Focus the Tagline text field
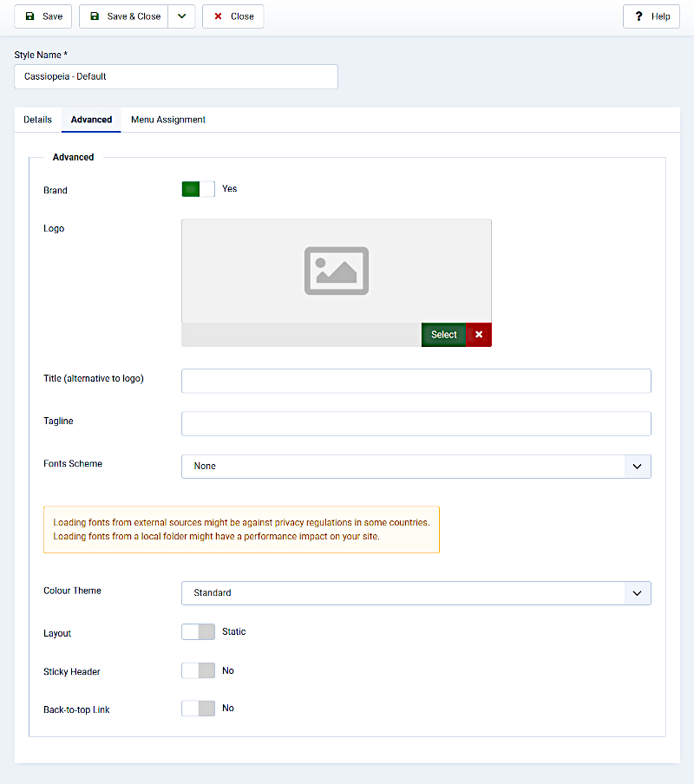This screenshot has width=694, height=784. pyautogui.click(x=416, y=423)
